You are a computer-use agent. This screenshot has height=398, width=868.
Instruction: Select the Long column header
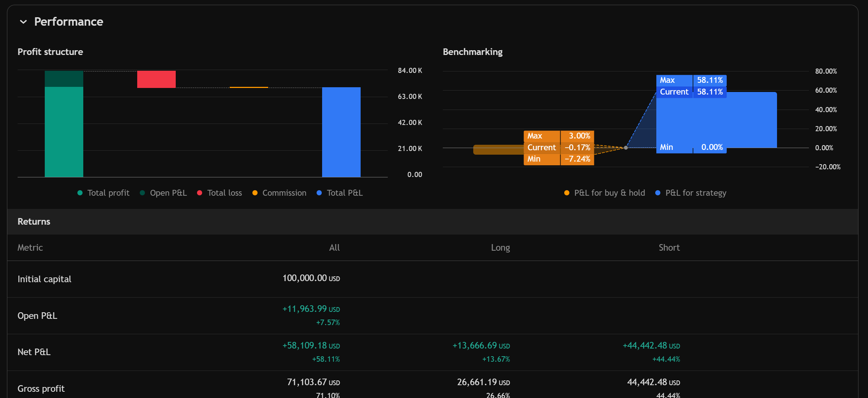tap(500, 248)
